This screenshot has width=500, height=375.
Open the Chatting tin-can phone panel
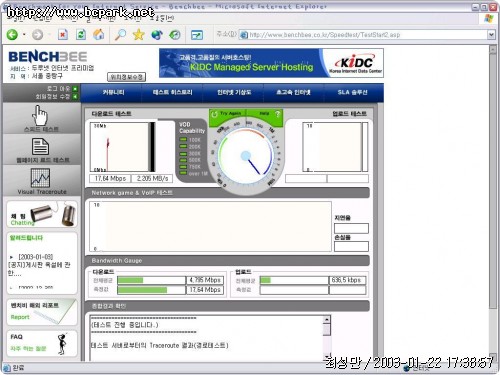tap(42, 214)
